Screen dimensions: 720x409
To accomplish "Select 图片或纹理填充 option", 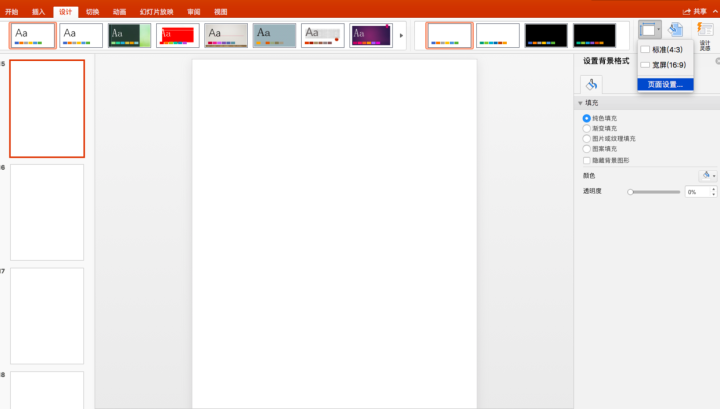I will [586, 139].
